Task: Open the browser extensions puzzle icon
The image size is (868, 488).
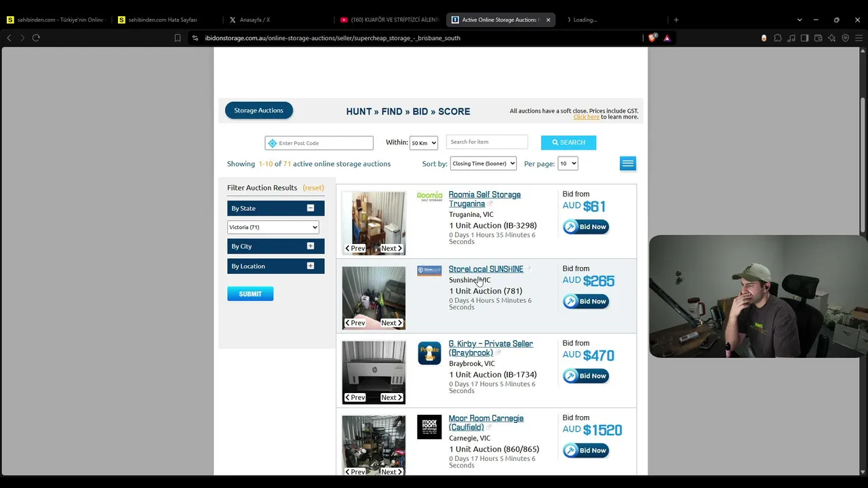Action: [778, 38]
